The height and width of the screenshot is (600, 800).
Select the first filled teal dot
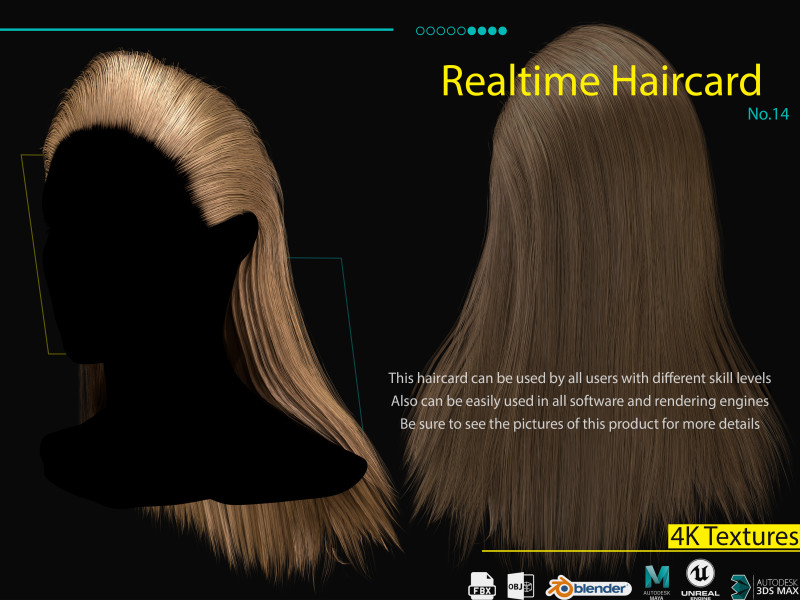[472, 31]
